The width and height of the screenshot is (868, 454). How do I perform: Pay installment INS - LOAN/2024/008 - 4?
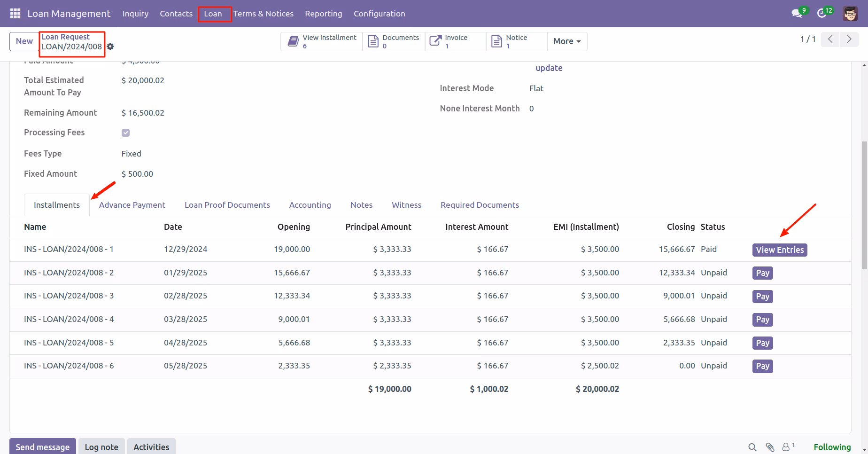pyautogui.click(x=762, y=320)
